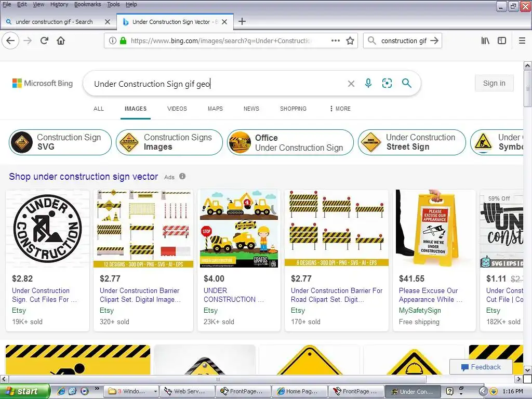Open 'Shop under construction sign vector' heading link
The width and height of the screenshot is (532, 399).
tap(84, 177)
